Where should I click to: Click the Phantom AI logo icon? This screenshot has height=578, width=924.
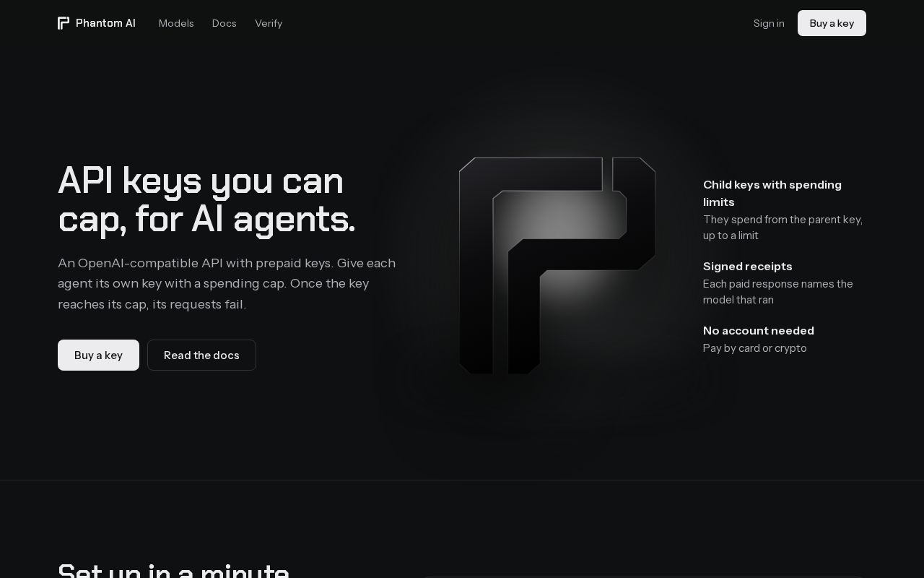[64, 23]
